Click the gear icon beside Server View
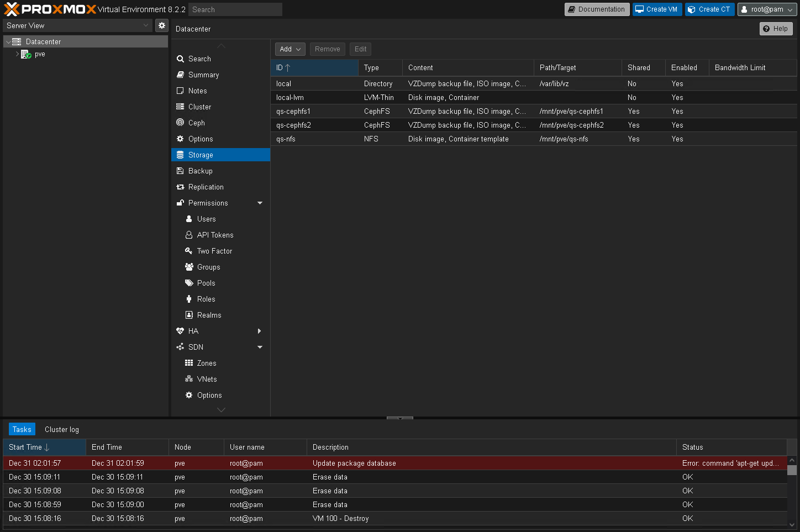This screenshot has width=800, height=532. tap(162, 25)
